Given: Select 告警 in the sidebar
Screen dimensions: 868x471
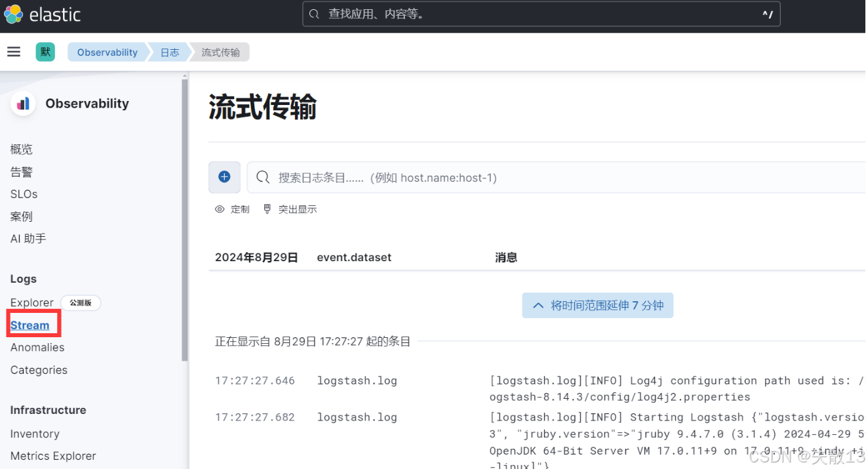Looking at the screenshot, I should [x=21, y=171].
